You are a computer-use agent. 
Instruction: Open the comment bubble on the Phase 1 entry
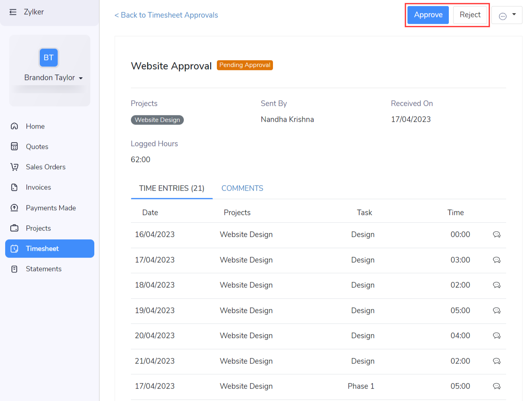tap(497, 386)
